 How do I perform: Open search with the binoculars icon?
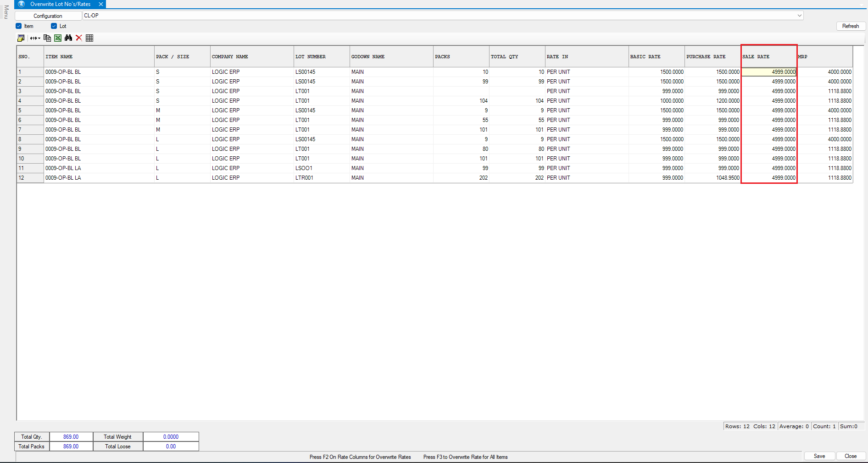point(68,38)
